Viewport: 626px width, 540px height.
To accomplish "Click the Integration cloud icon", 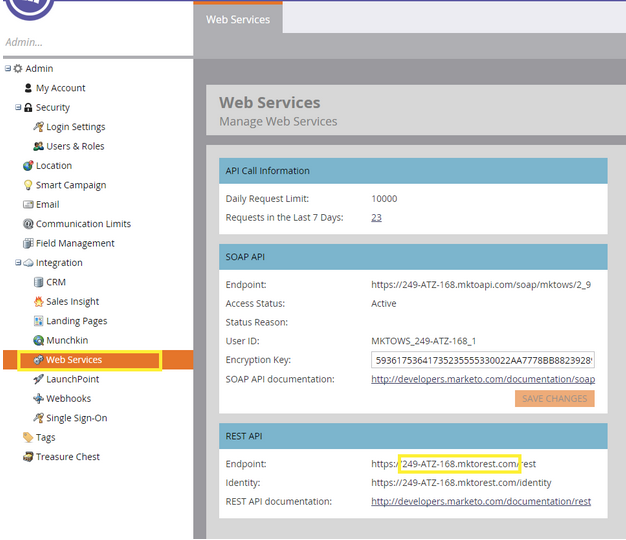I will [28, 263].
